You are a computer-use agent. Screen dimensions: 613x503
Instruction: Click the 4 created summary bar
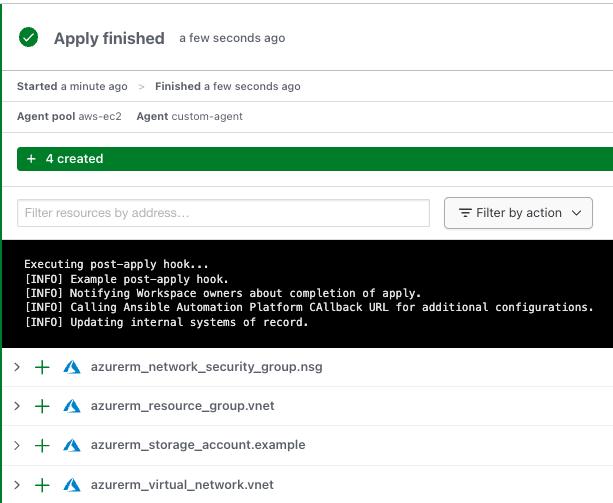point(315,159)
